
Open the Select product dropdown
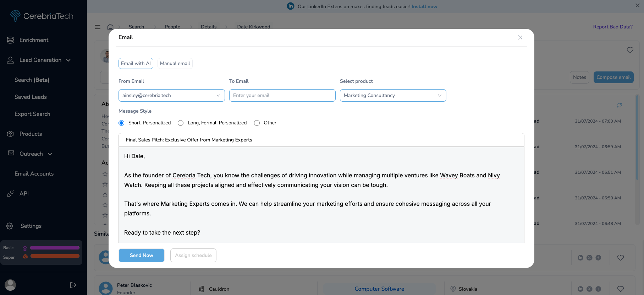click(393, 95)
